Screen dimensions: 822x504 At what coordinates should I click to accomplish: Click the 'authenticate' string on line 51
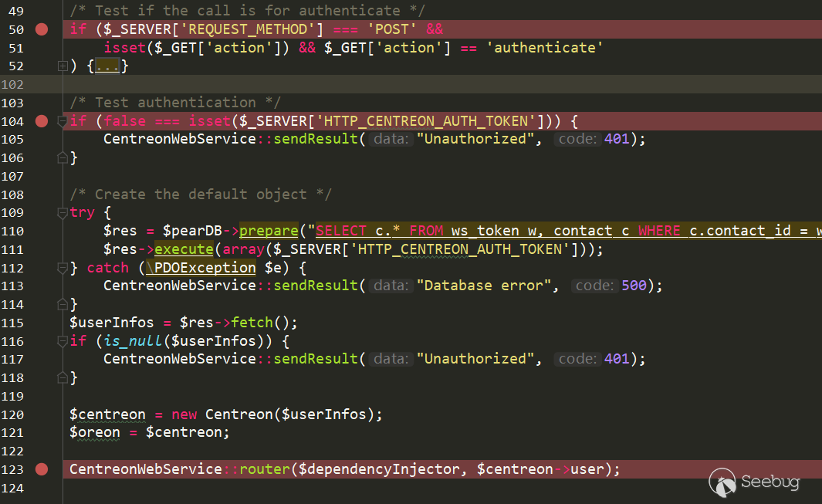pyautogui.click(x=545, y=48)
